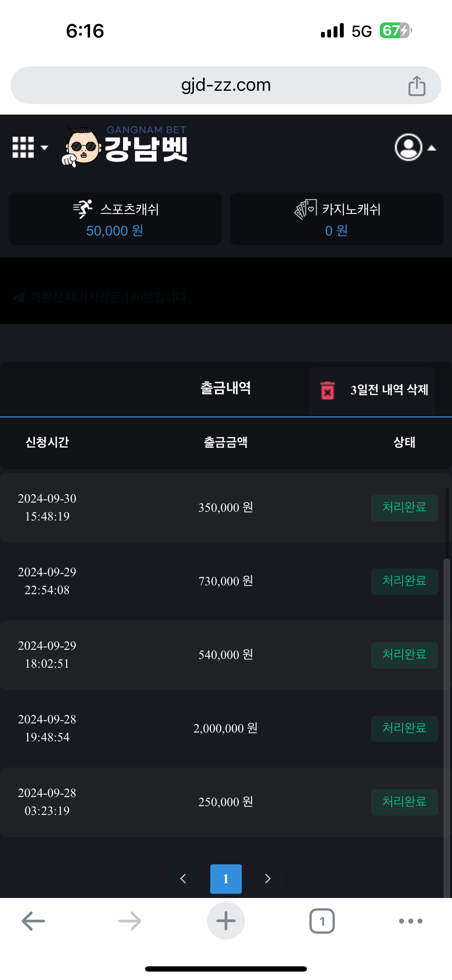Expand the grid menu dropdown arrow
The width and height of the screenshot is (452, 980).
click(x=44, y=148)
